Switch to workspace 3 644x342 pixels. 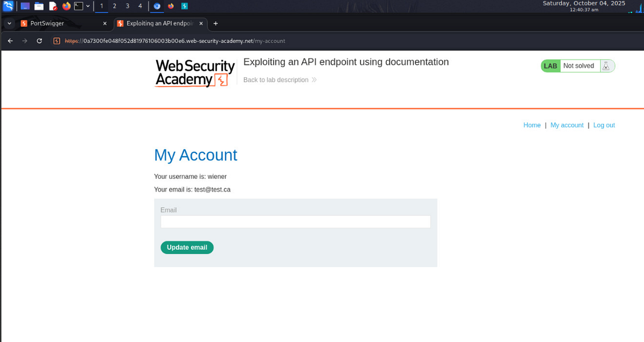127,6
